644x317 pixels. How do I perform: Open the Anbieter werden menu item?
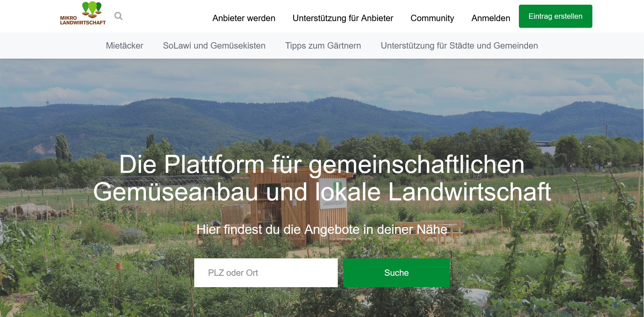[244, 18]
